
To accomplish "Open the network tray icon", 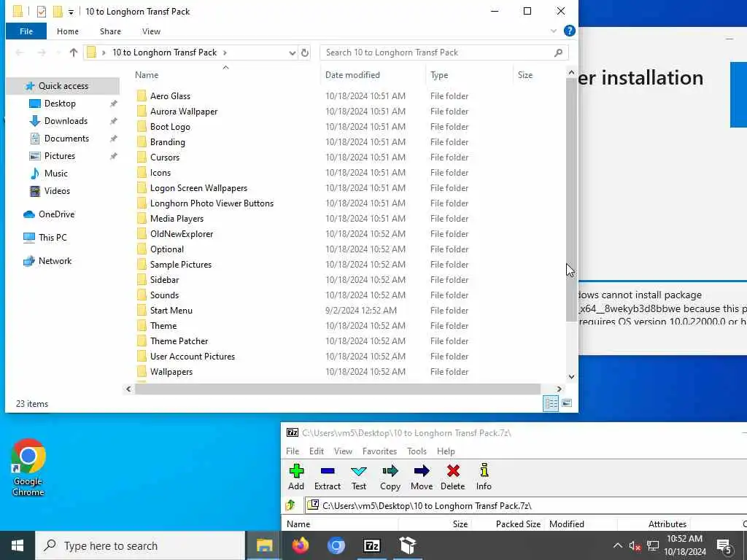I will coord(653,545).
